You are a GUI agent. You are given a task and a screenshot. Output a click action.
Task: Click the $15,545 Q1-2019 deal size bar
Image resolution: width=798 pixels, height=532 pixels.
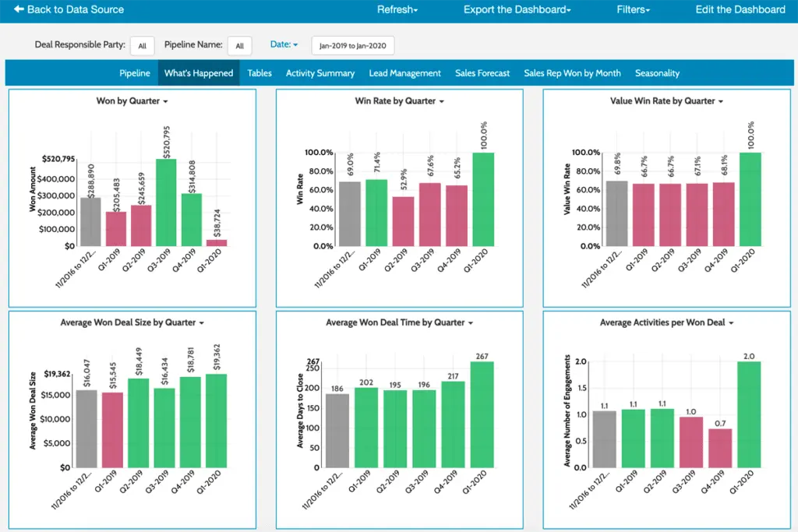pyautogui.click(x=112, y=430)
